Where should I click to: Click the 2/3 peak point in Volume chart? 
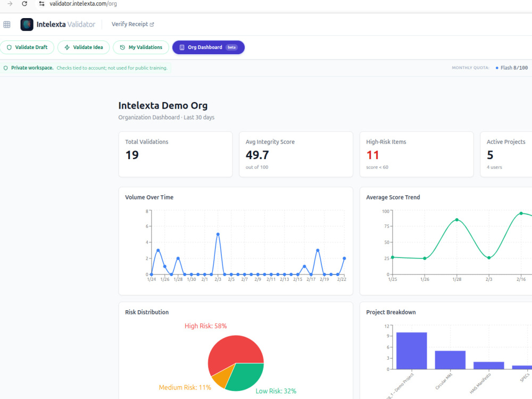pos(218,234)
